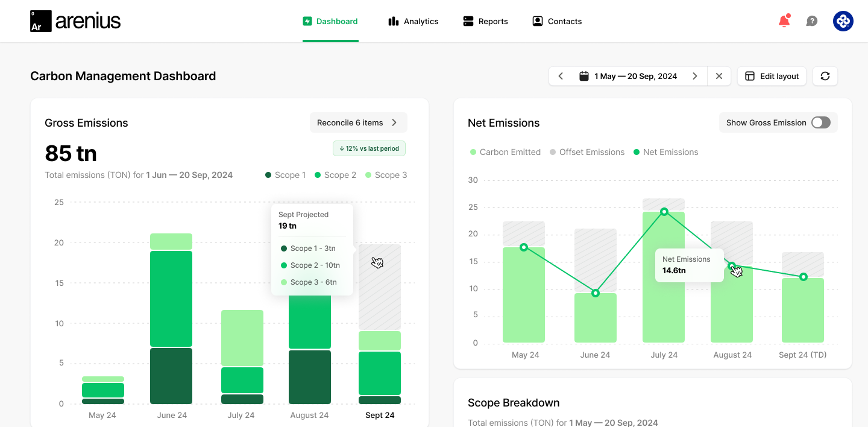Click the circular app icon at top right
This screenshot has height=427, width=868.
843,21
